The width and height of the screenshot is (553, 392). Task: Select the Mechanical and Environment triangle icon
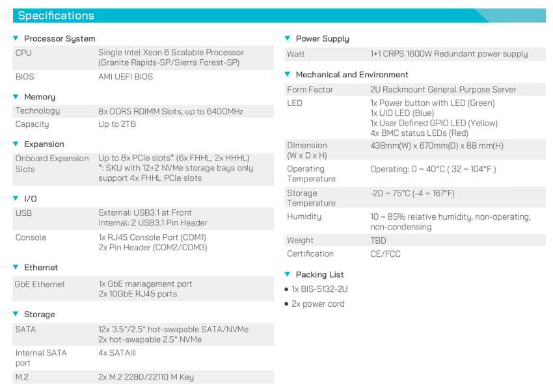click(x=288, y=75)
